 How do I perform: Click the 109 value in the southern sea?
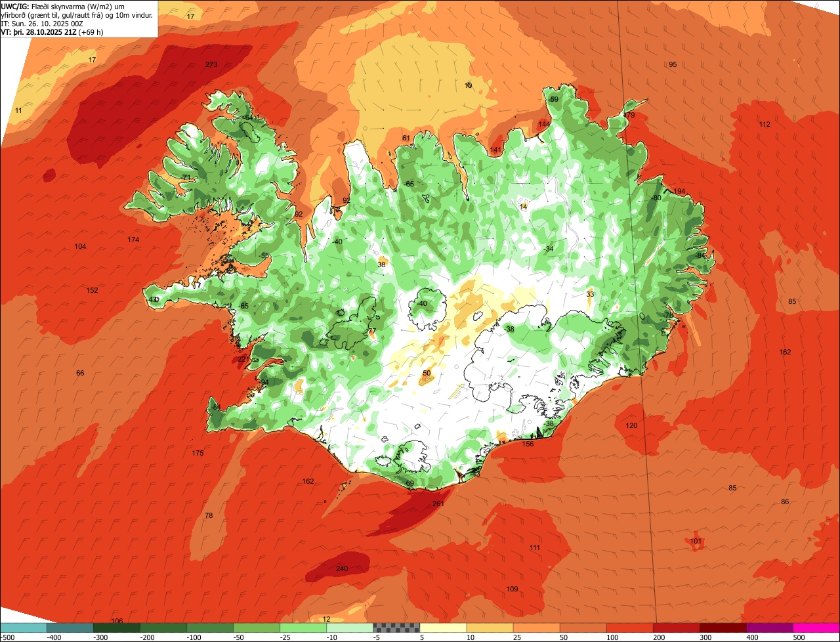[x=513, y=588]
